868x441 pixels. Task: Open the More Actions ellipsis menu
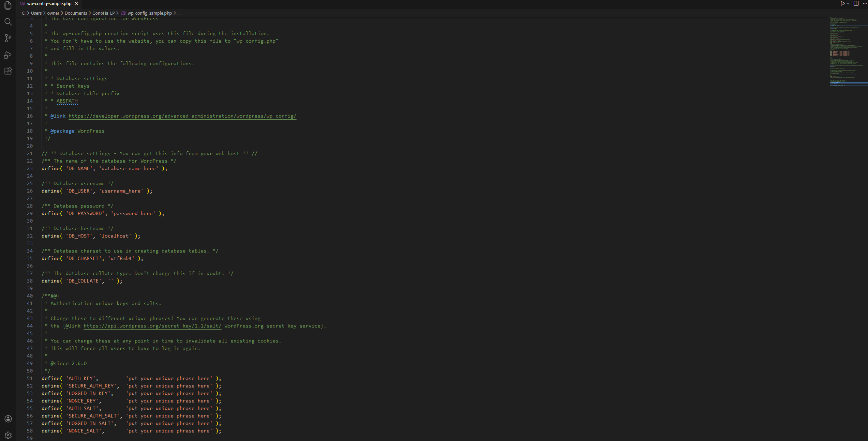tap(865, 3)
